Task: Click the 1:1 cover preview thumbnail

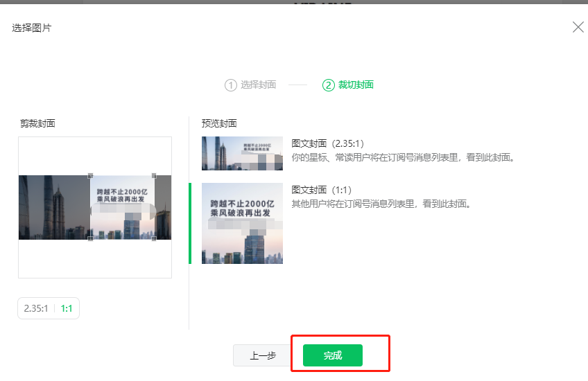Action: pyautogui.click(x=242, y=223)
